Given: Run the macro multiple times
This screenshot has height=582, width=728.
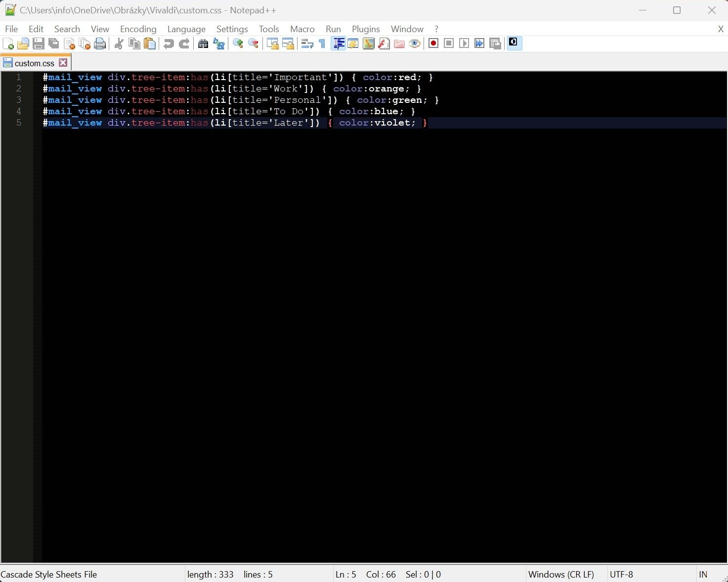Looking at the screenshot, I should tap(479, 44).
